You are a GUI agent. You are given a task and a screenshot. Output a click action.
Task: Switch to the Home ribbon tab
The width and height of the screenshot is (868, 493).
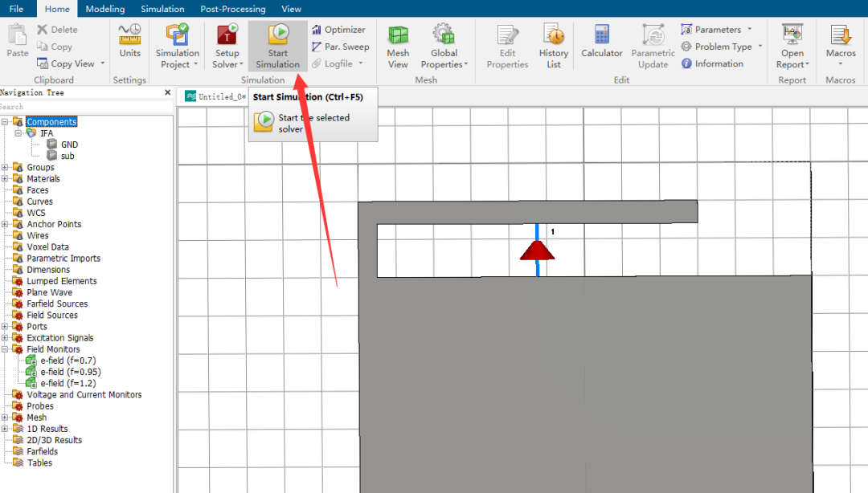pyautogui.click(x=57, y=9)
